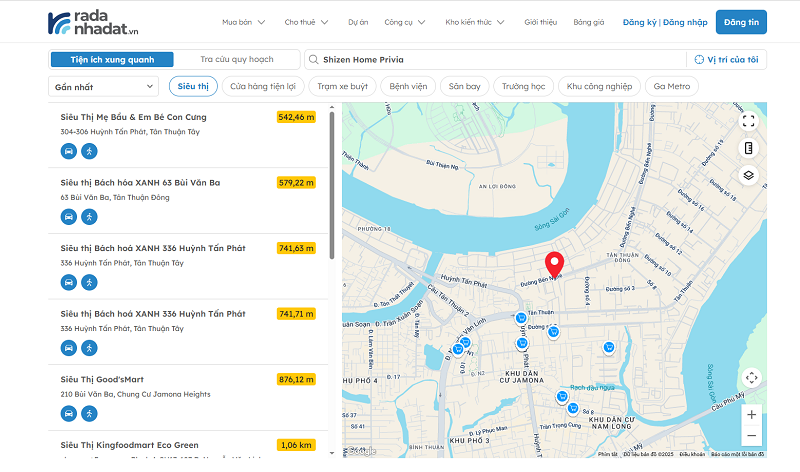Select Siêu Thị Good'sMart listing title
The height and width of the screenshot is (472, 800).
[102, 380]
